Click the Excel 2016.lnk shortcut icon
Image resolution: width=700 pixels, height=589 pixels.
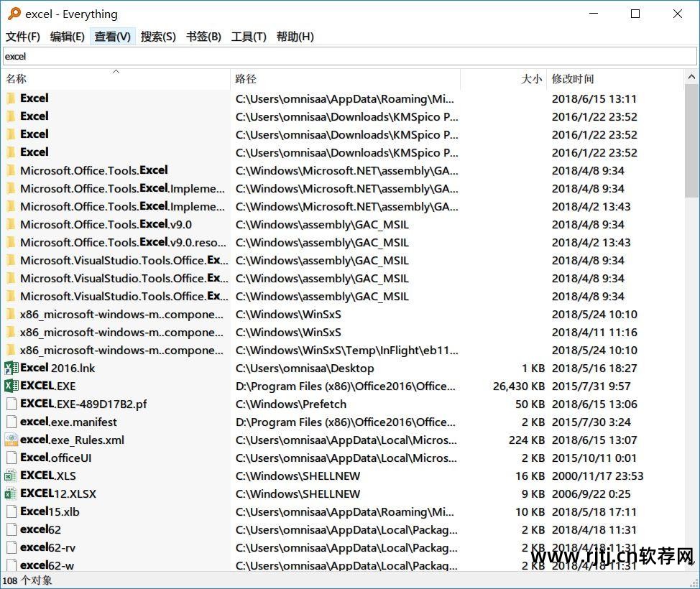(11, 368)
